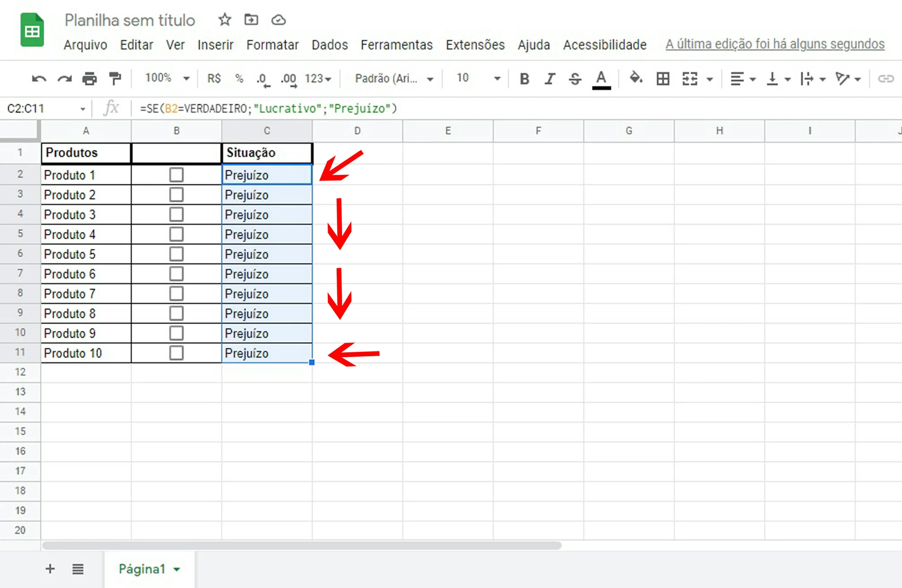Show all sheets list icon
This screenshot has width=902, height=588.
pyautogui.click(x=78, y=569)
